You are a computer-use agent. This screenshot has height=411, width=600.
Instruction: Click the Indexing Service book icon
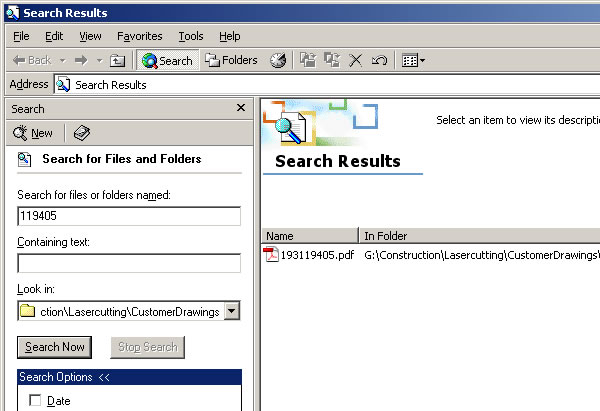pos(82,133)
